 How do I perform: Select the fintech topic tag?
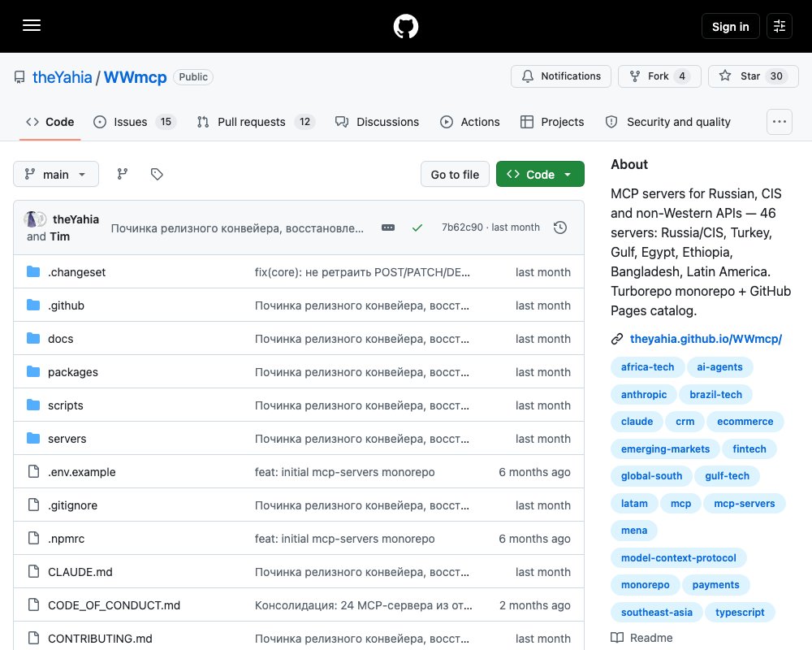coord(749,448)
